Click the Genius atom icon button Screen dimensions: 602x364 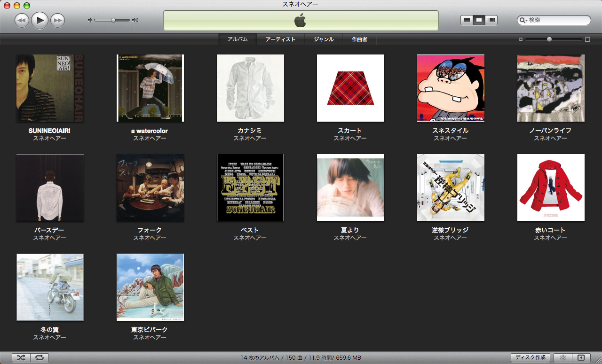563,358
